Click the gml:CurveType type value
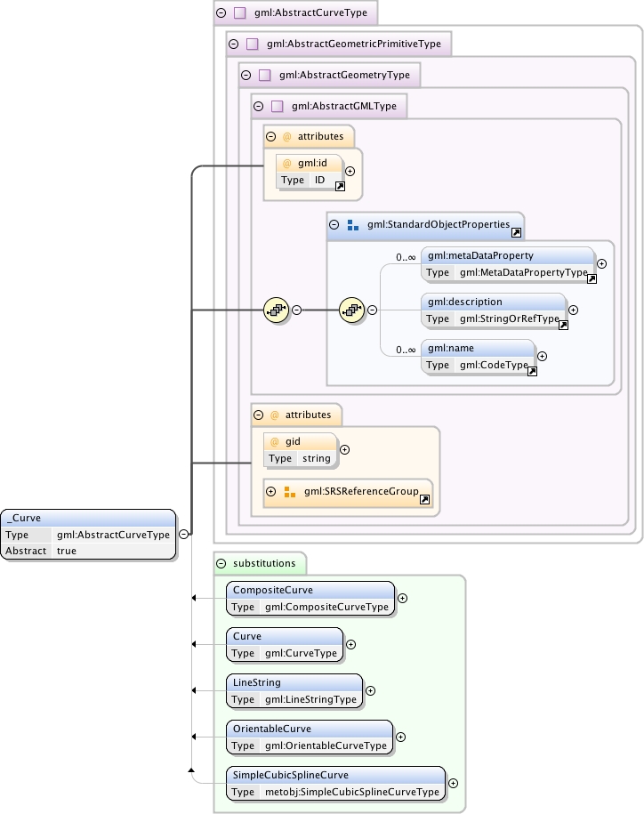The height and width of the screenshot is (814, 644). (x=301, y=653)
